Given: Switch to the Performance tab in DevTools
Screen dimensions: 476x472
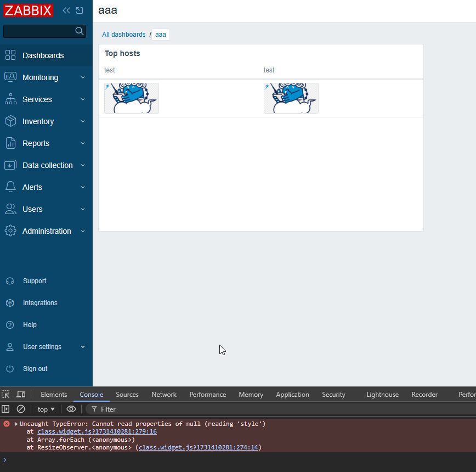Looking at the screenshot, I should [x=208, y=394].
